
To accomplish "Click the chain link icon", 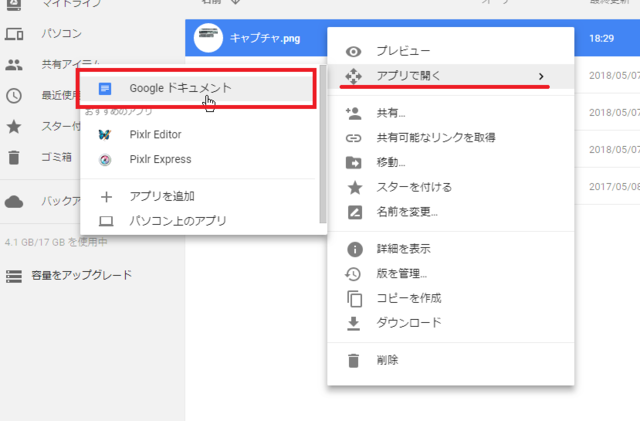I will tap(353, 138).
